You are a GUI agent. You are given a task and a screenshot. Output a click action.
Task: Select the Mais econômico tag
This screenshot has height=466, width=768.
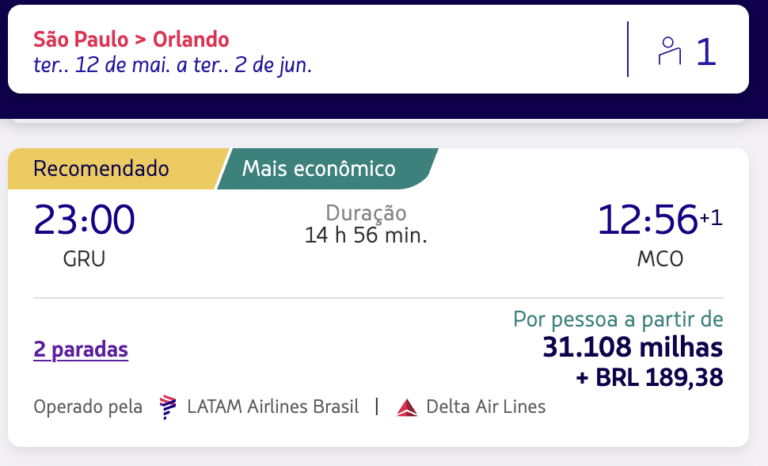[327, 169]
